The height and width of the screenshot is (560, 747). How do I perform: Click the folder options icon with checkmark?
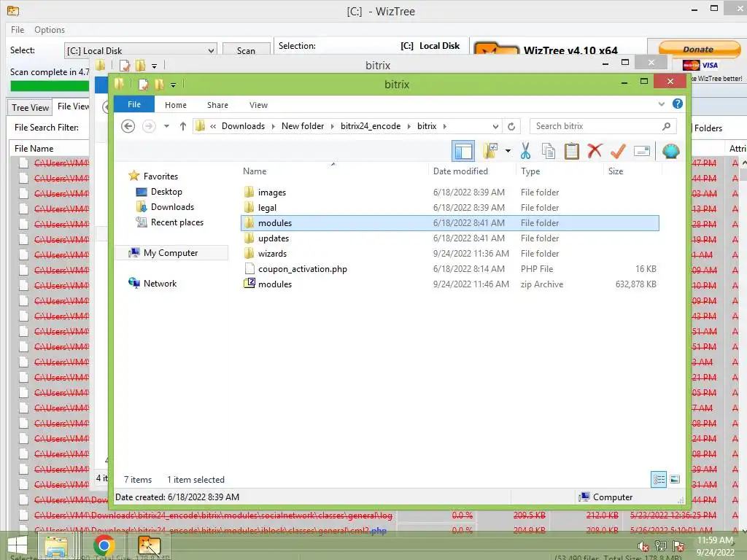pos(489,151)
